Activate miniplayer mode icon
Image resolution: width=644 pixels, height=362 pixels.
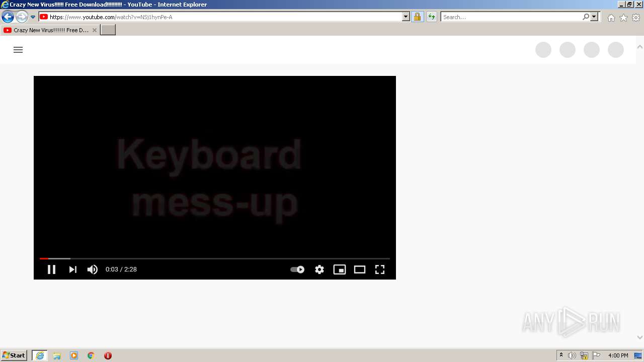340,269
